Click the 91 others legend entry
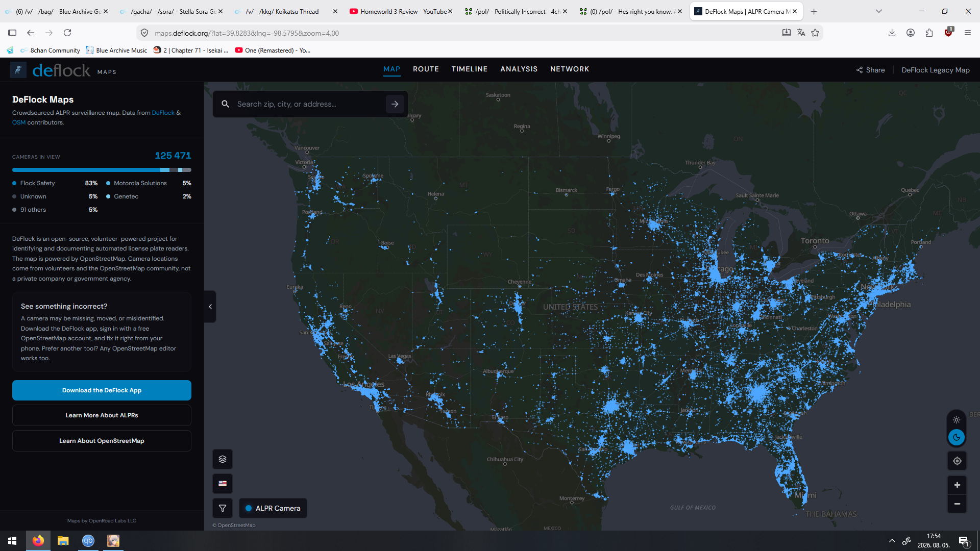Screen dimensions: 980x551 coord(55,210)
